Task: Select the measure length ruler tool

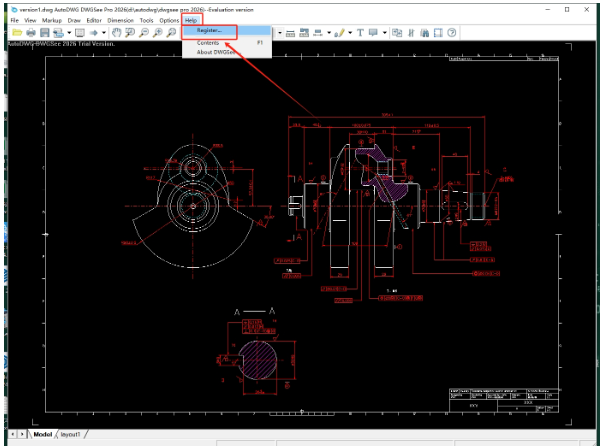Action: click(x=291, y=33)
